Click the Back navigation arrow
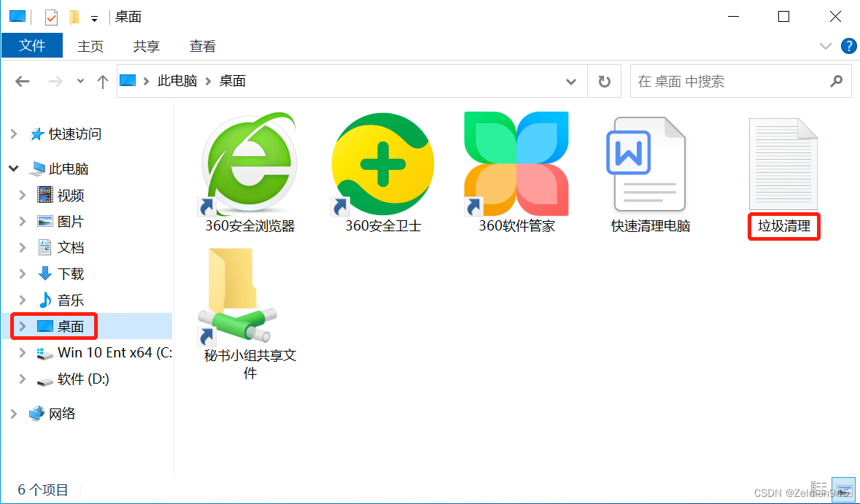Image resolution: width=860 pixels, height=504 pixels. pos(22,82)
